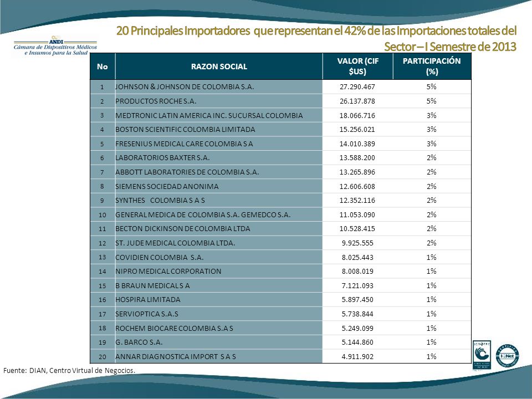
Task: Click the value 5.249.099
Action: tap(357, 328)
